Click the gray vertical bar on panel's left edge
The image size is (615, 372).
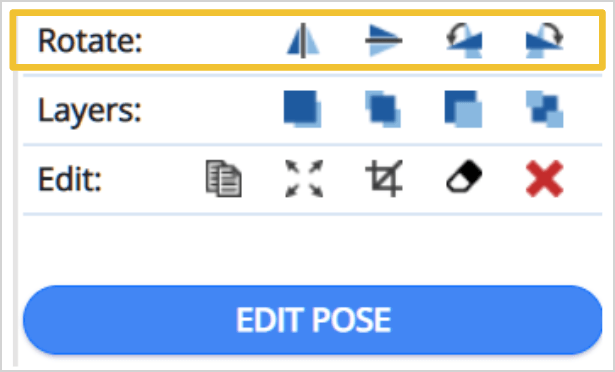[x=15, y=218]
